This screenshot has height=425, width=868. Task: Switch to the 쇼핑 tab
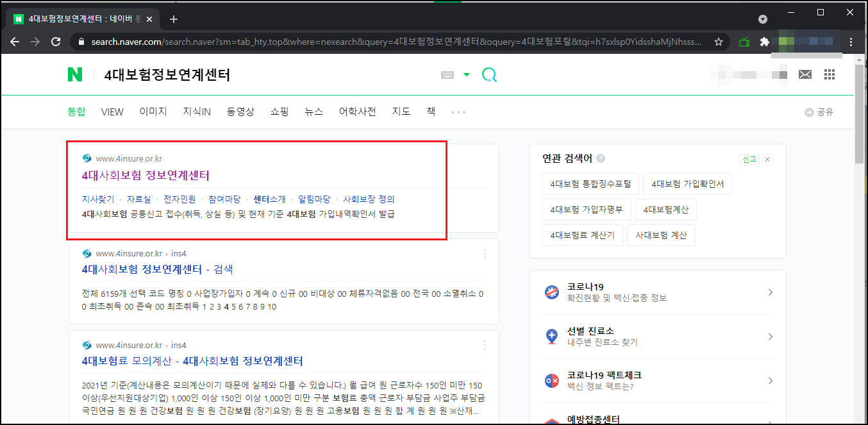(280, 112)
